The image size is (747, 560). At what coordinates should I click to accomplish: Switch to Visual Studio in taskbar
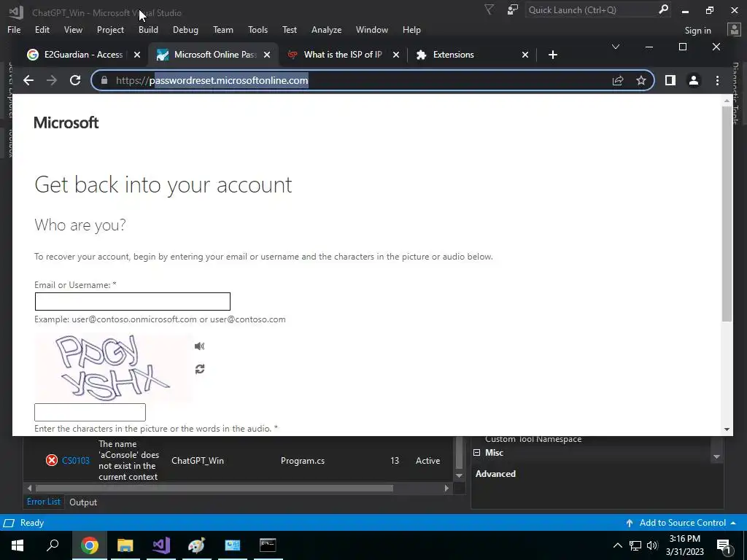tap(161, 545)
